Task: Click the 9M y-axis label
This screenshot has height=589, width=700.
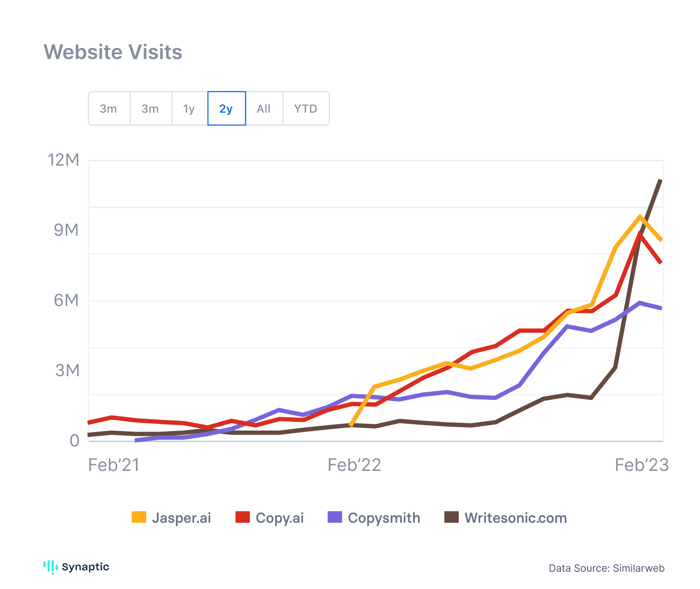Action: 66,230
